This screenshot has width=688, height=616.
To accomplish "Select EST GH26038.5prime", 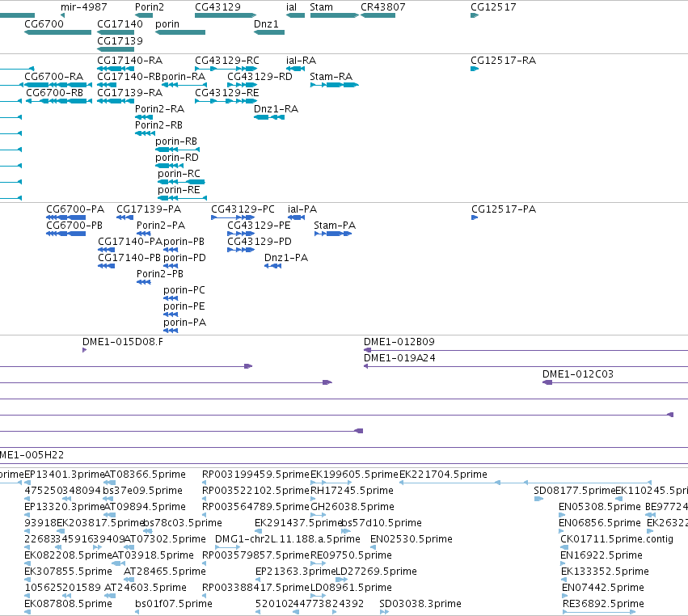I will [x=352, y=507].
